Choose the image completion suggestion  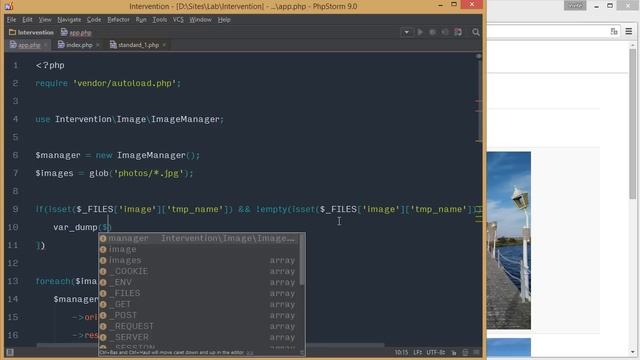pyautogui.click(x=199, y=249)
